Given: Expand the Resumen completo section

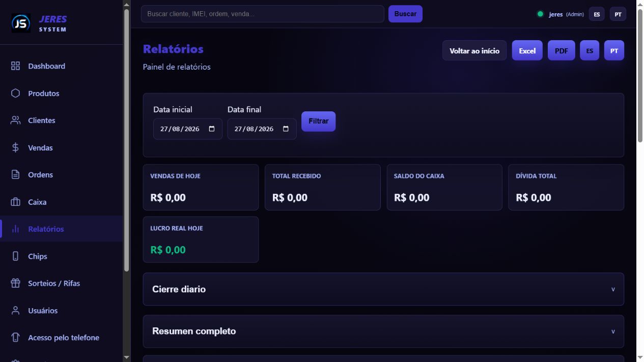Looking at the screenshot, I should pos(383,331).
